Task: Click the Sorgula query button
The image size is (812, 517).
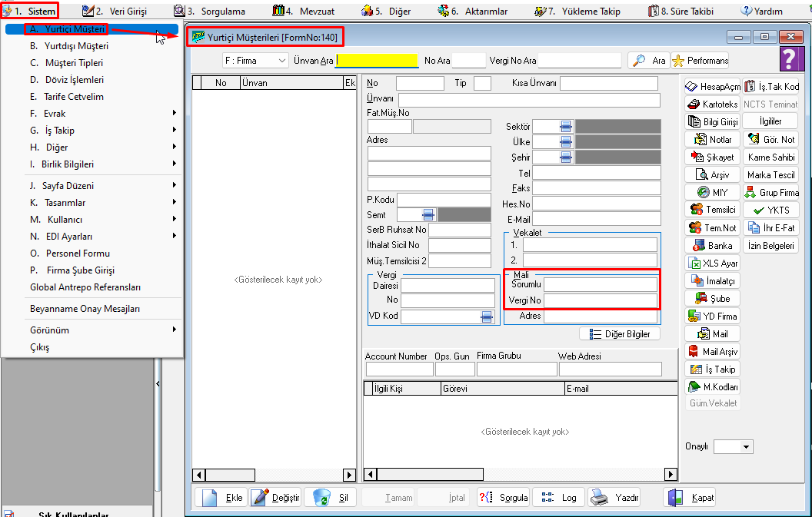Action: click(504, 497)
